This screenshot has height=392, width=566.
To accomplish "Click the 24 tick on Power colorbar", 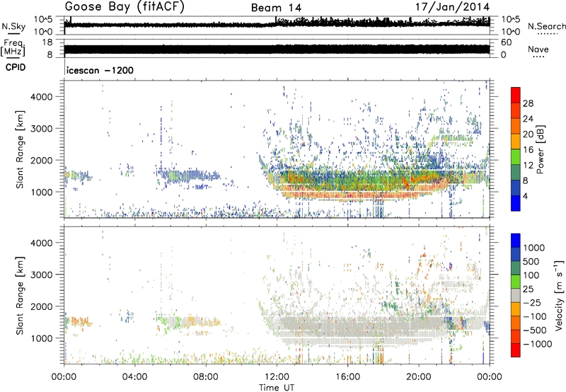I will coord(528,119).
